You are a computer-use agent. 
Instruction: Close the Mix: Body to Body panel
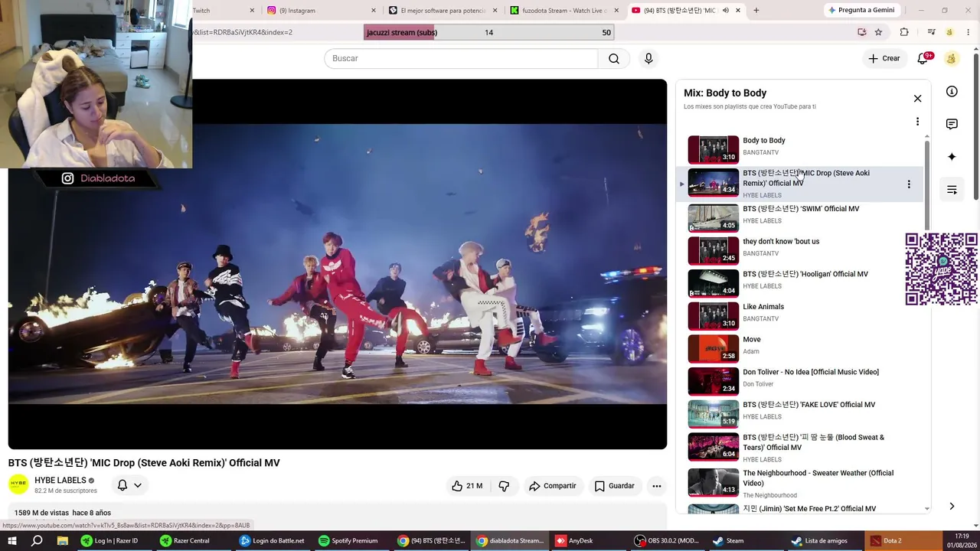pos(917,99)
